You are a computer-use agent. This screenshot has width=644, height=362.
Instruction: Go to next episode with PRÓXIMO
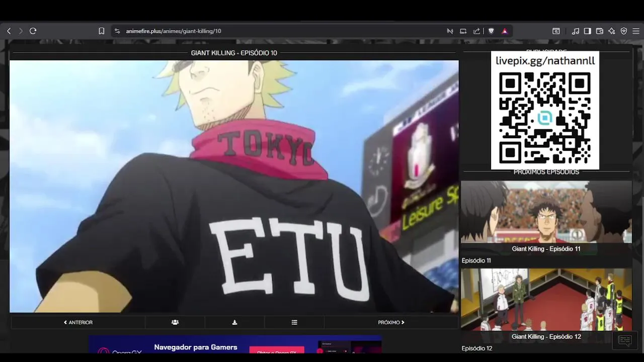391,322
